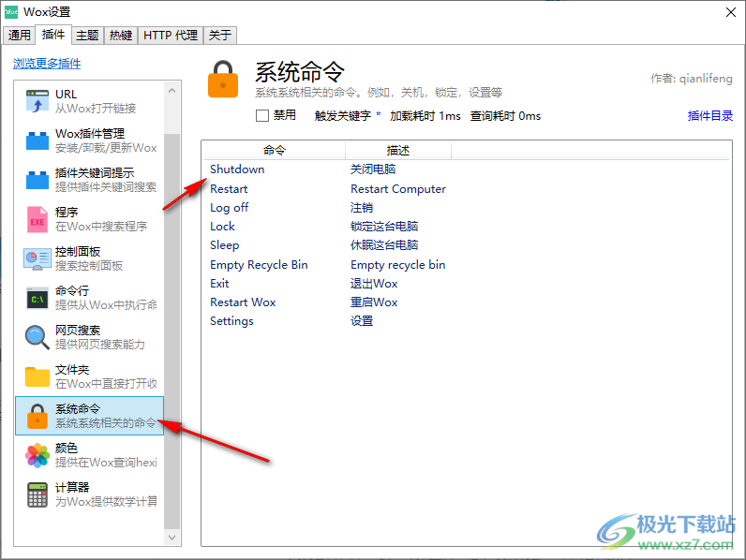The height and width of the screenshot is (560, 746).
Task: Toggle the 禁用 checkbox
Action: tap(262, 115)
